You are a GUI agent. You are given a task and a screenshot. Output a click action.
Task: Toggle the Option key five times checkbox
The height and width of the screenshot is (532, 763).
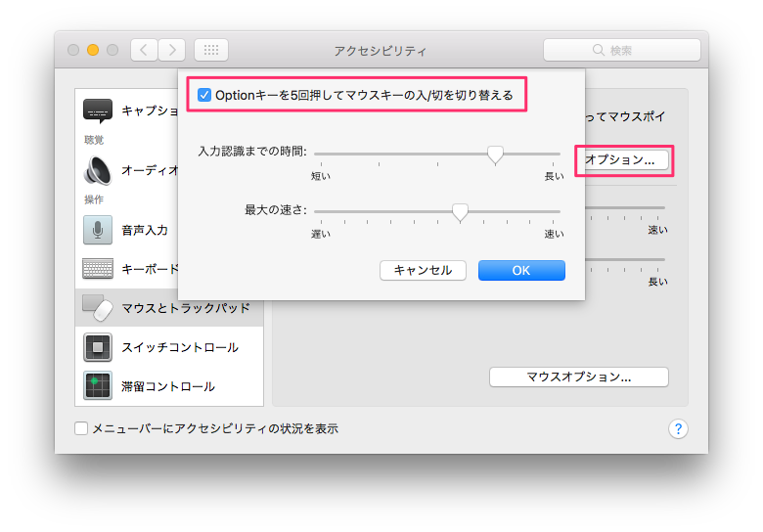pyautogui.click(x=204, y=95)
